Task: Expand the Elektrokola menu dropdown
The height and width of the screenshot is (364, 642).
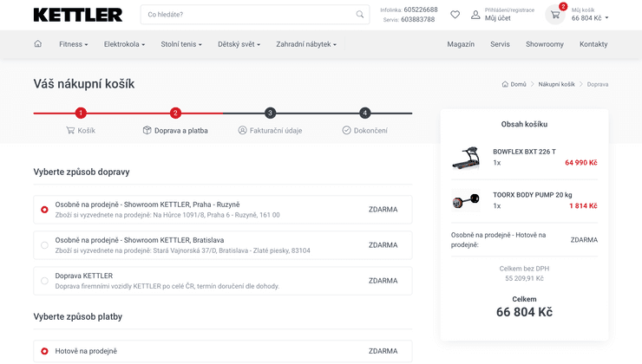Action: (124, 44)
